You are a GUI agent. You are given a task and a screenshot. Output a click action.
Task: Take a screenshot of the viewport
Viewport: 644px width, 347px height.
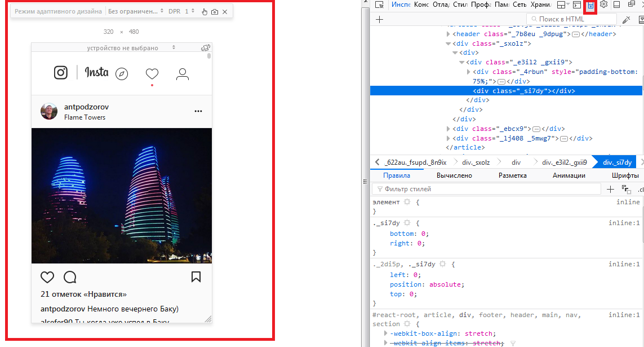[215, 12]
